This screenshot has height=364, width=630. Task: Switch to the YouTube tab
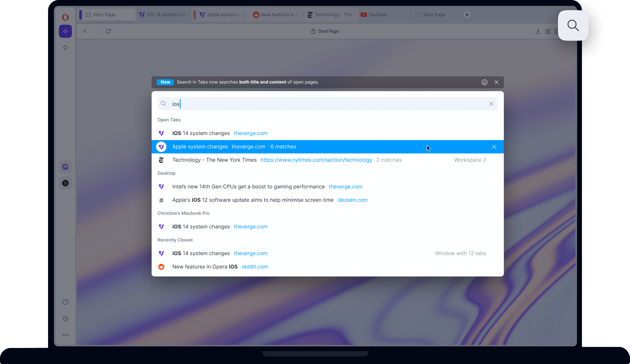click(377, 14)
